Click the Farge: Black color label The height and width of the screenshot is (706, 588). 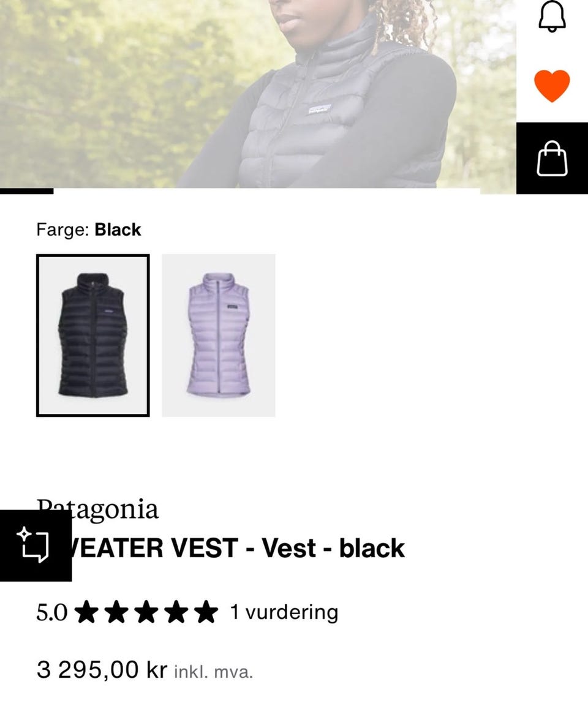point(89,230)
